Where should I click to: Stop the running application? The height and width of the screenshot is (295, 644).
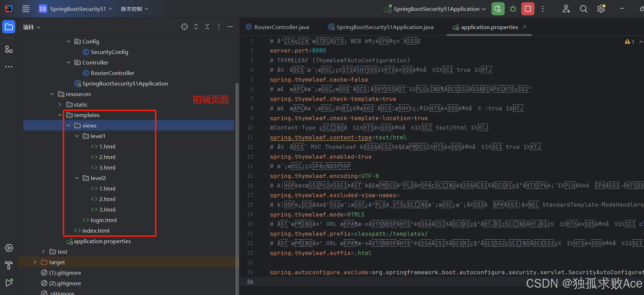tap(528, 9)
